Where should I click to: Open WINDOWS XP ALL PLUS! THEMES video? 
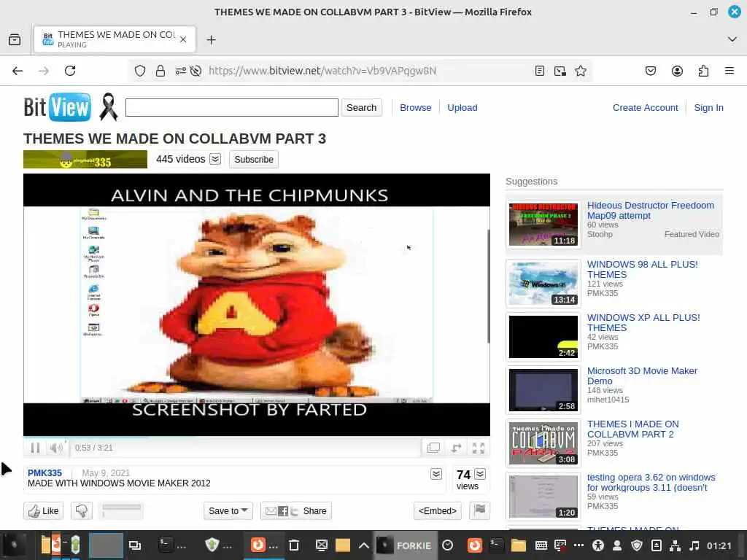click(643, 323)
